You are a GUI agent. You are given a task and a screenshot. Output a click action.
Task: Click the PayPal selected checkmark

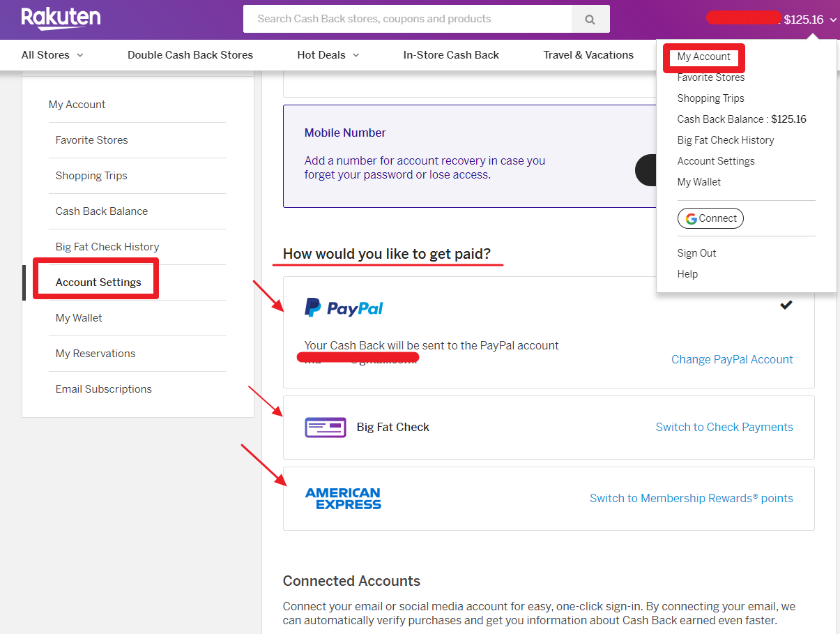pyautogui.click(x=786, y=305)
